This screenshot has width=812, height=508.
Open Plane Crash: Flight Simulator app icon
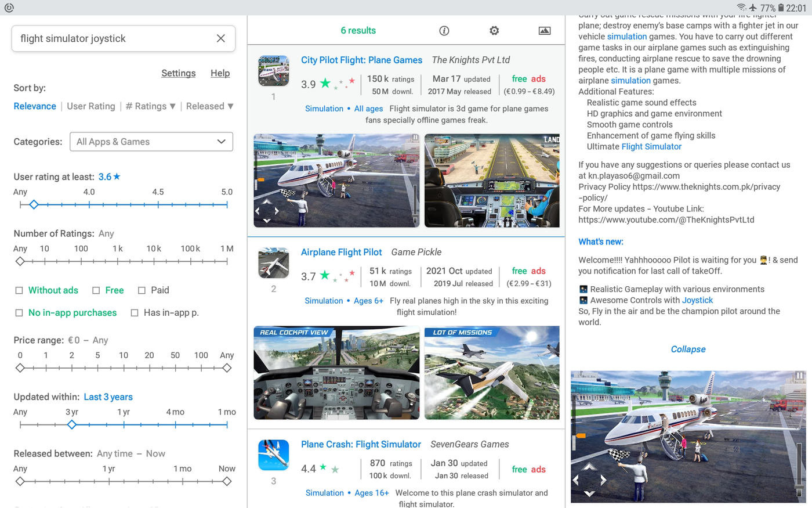pyautogui.click(x=274, y=455)
